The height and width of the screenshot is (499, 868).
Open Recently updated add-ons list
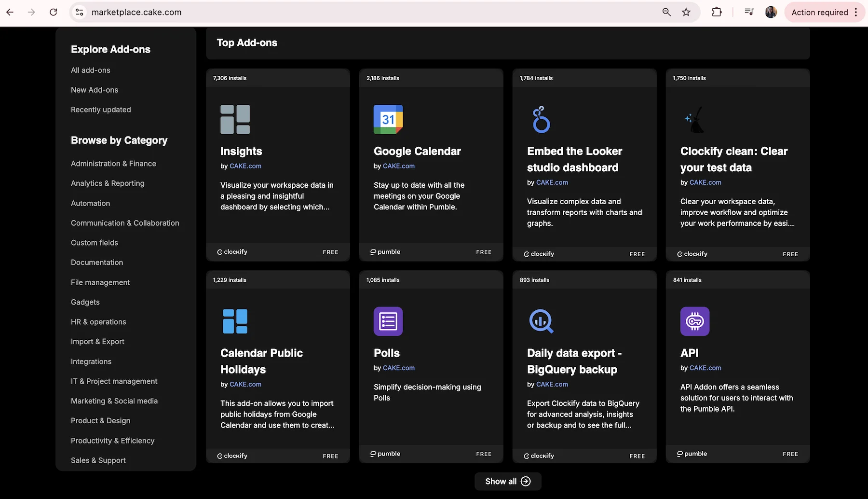101,110
